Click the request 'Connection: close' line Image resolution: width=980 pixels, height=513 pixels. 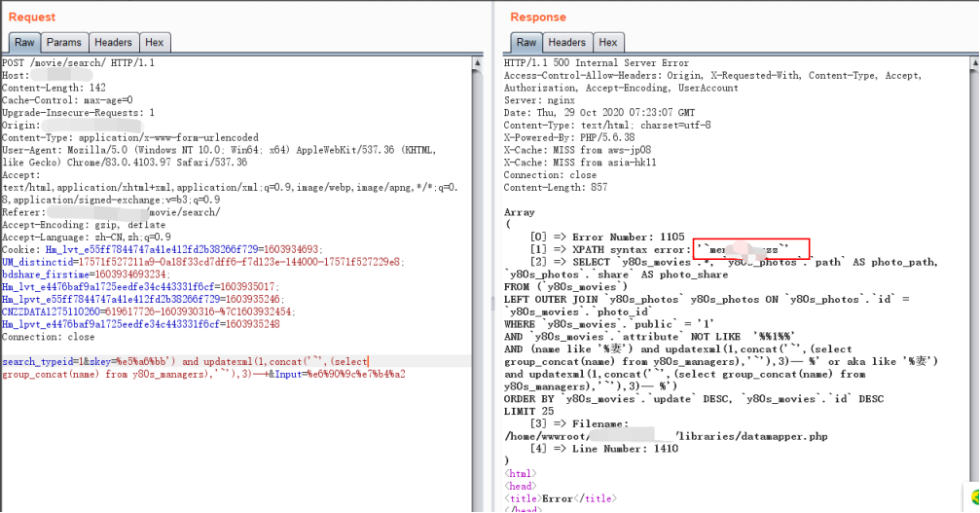(48, 337)
